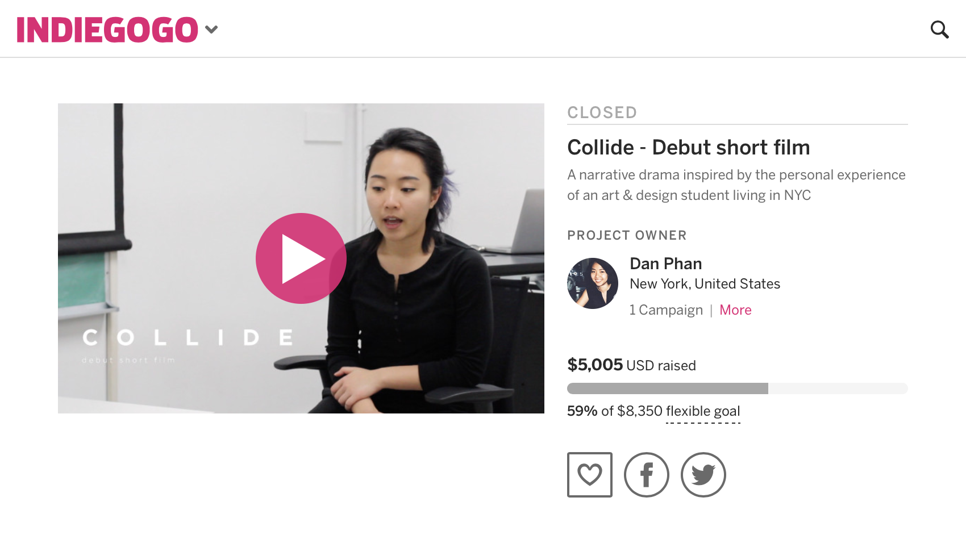Click the Dan Phan owner name
This screenshot has width=966, height=560.
pyautogui.click(x=666, y=264)
